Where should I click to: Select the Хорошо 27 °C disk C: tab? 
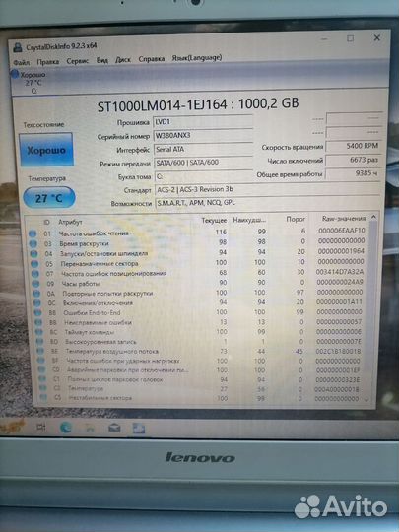pyautogui.click(x=29, y=82)
